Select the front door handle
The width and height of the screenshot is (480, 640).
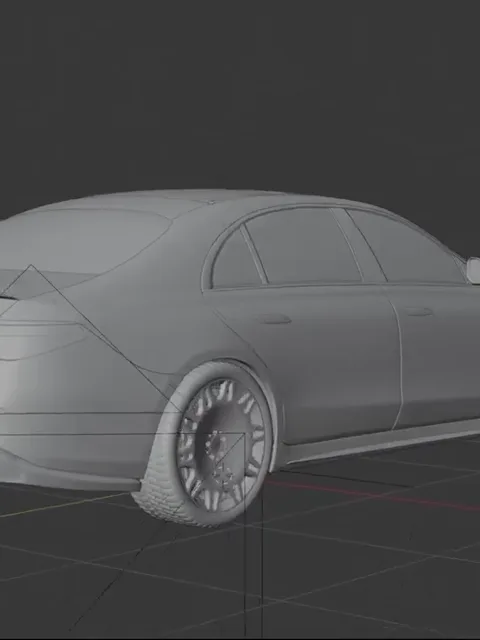419,312
